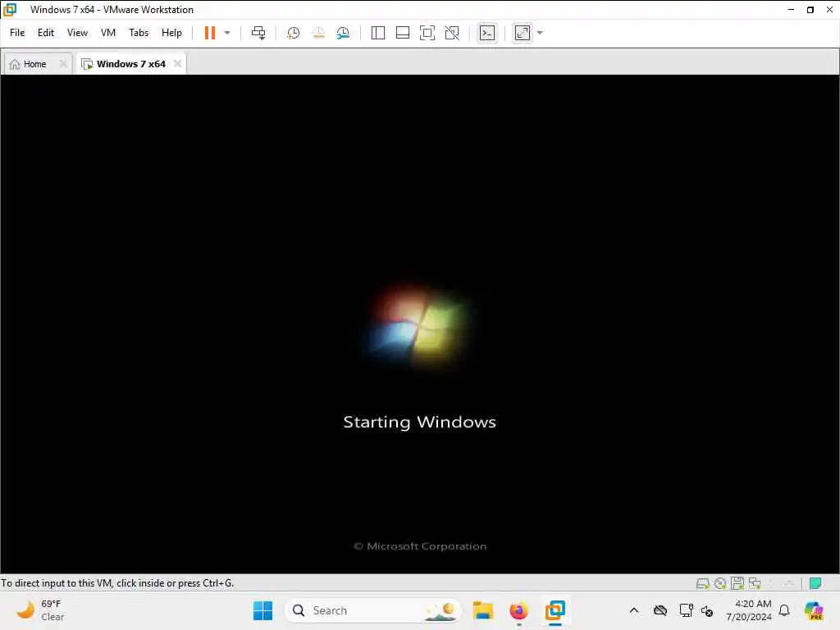Screen dimensions: 840x630
Task: Close the Home tab
Action: (x=63, y=64)
